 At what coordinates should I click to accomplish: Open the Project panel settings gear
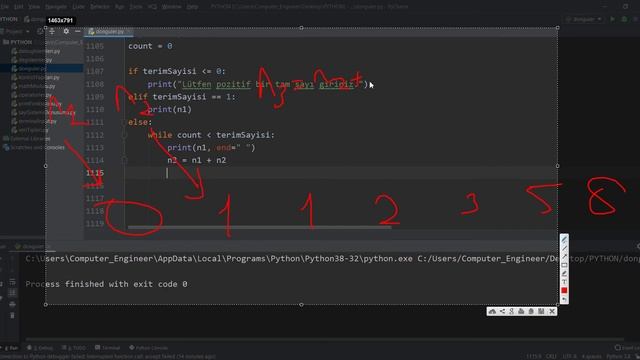click(x=66, y=31)
